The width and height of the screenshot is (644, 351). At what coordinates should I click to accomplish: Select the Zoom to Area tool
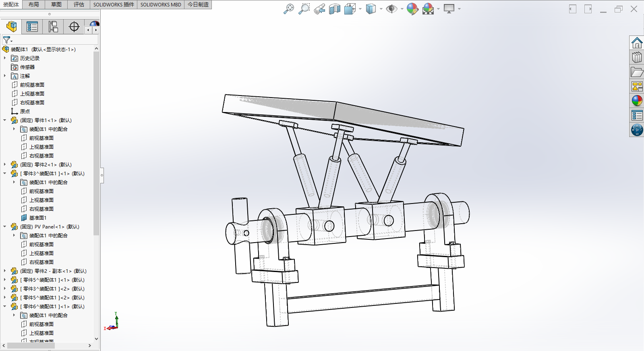pyautogui.click(x=304, y=9)
